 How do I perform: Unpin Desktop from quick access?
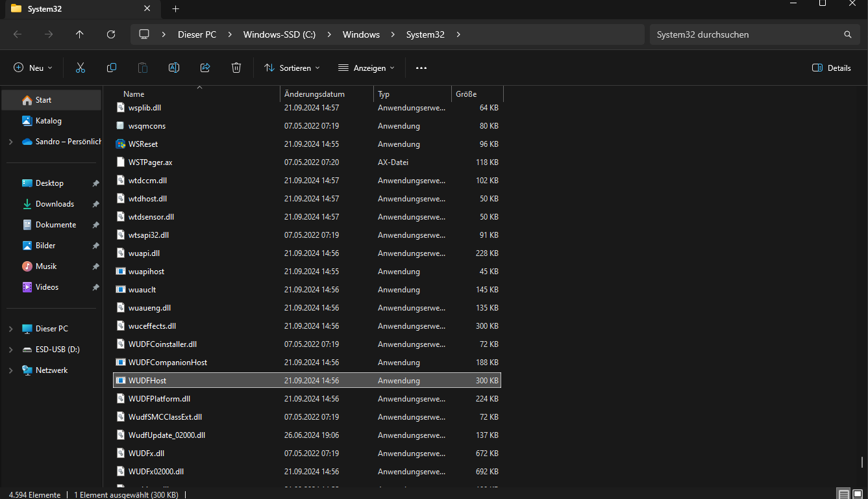(x=95, y=183)
